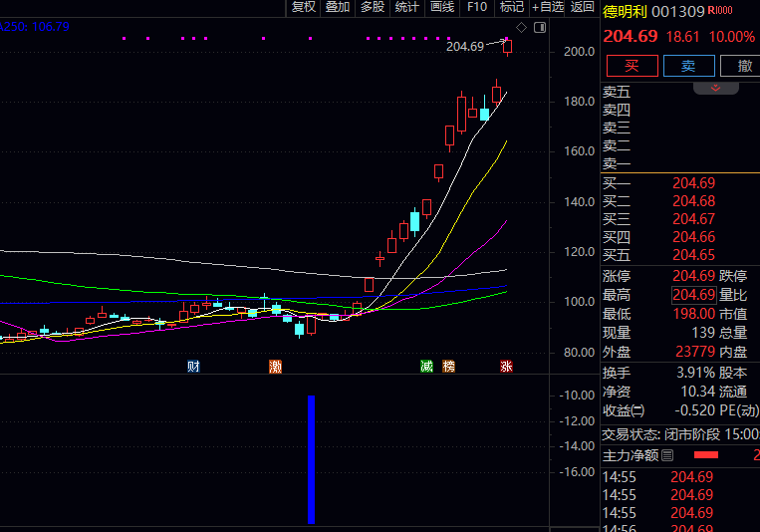Open the 画线 drawing tools menu
The image size is (760, 532).
441,7
